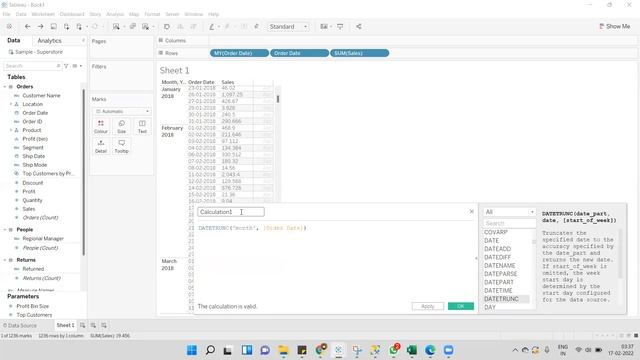Click OK in calculation dialog
Image resolution: width=640 pixels, height=360 pixels.
[x=461, y=306]
